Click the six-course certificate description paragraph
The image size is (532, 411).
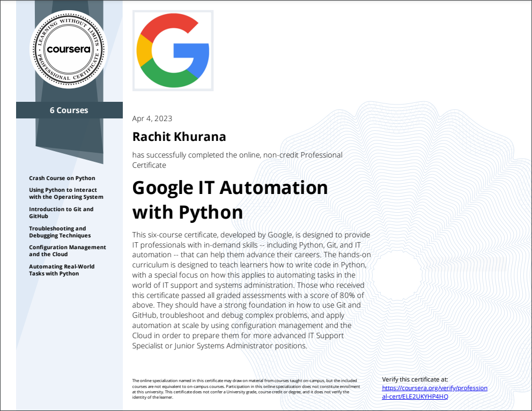point(251,290)
